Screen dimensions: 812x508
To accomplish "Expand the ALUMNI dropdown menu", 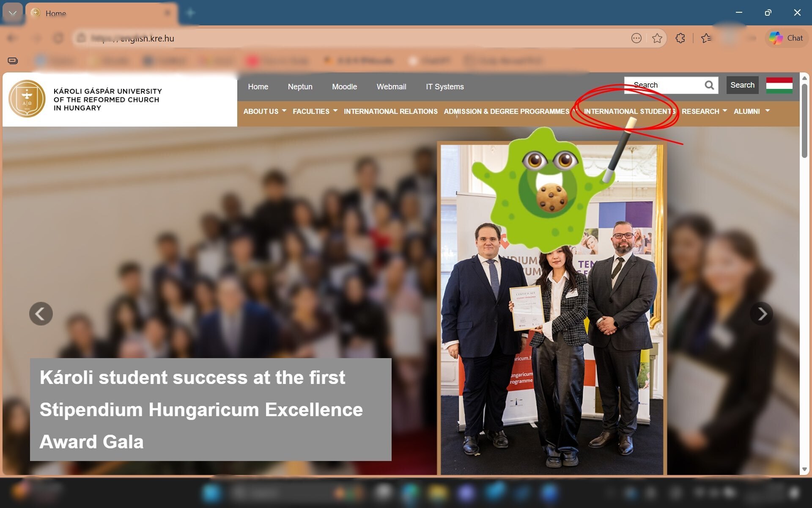I will click(752, 111).
